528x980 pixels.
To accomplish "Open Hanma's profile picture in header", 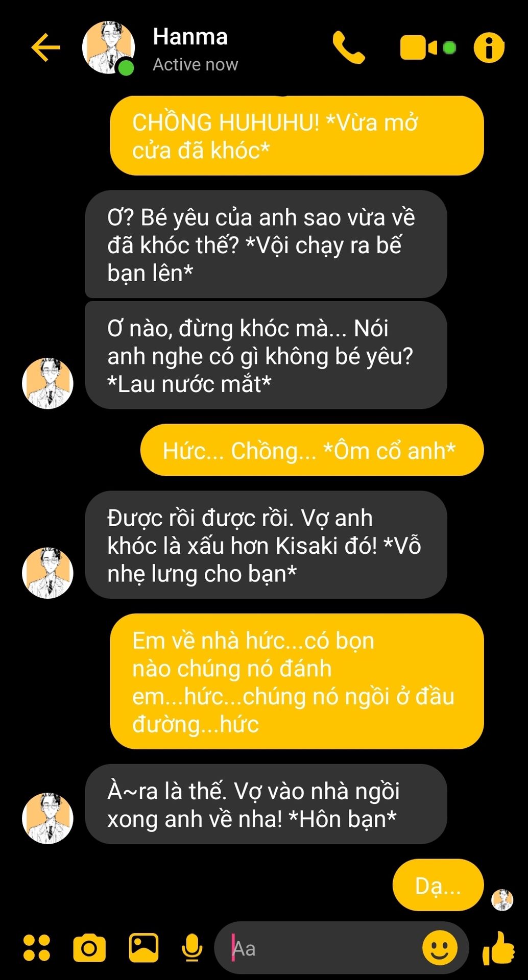I will pyautogui.click(x=108, y=48).
